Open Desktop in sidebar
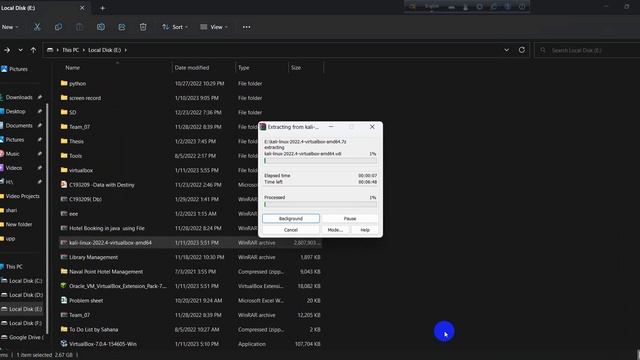 coord(15,111)
